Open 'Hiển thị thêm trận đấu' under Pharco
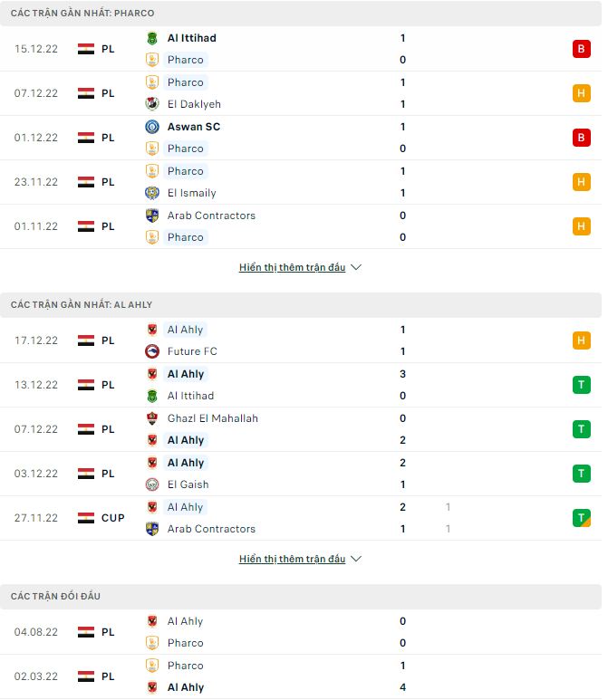The height and width of the screenshot is (700, 608). pyautogui.click(x=292, y=268)
